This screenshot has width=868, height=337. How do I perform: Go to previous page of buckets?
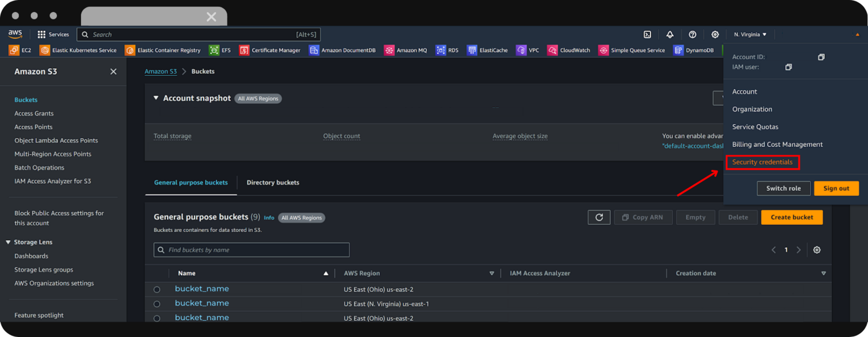coord(774,250)
